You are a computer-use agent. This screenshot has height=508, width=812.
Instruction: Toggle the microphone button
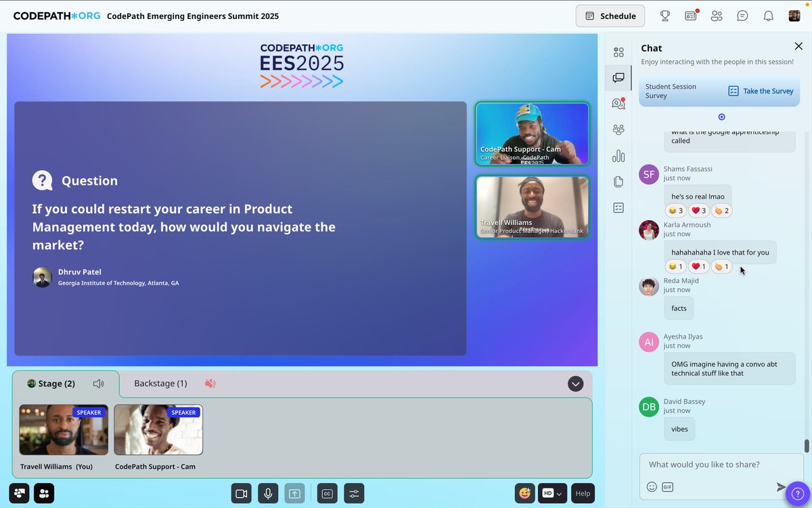pos(268,494)
